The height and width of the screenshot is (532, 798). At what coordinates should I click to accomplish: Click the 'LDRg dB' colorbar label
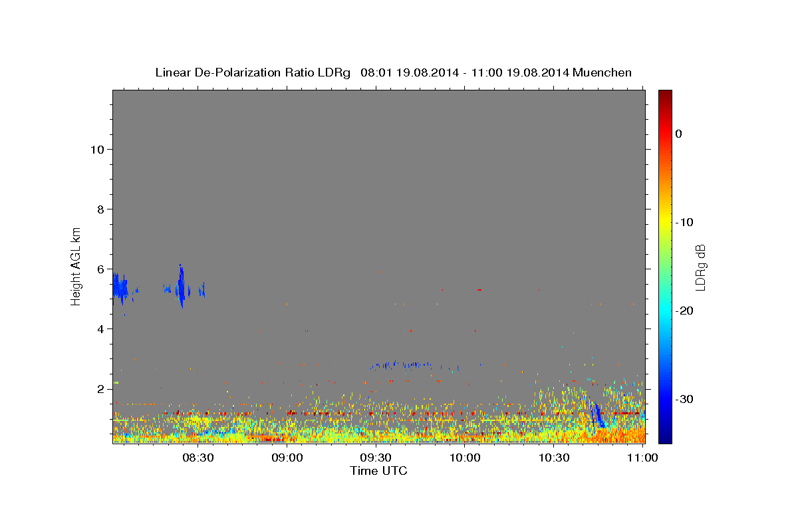700,267
